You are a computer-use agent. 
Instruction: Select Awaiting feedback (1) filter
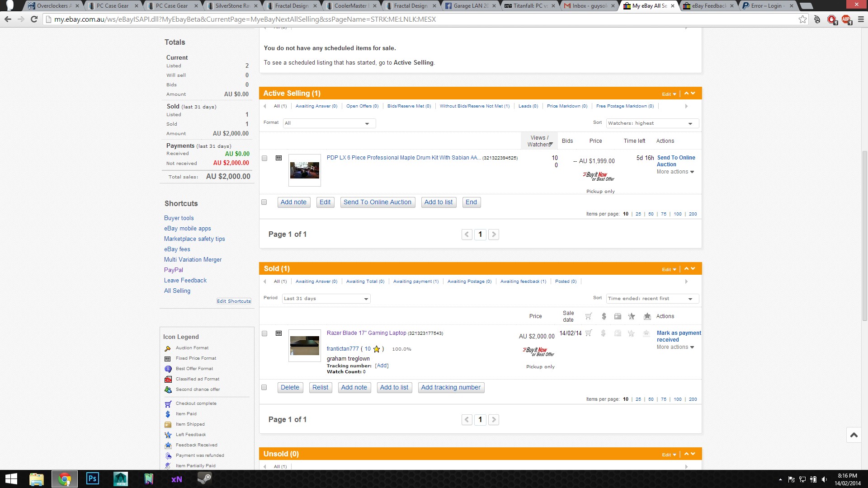coord(523,282)
